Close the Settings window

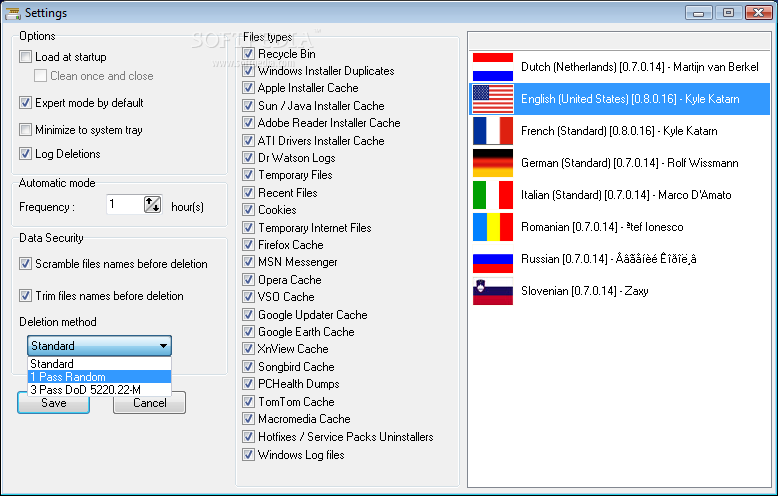coord(758,12)
